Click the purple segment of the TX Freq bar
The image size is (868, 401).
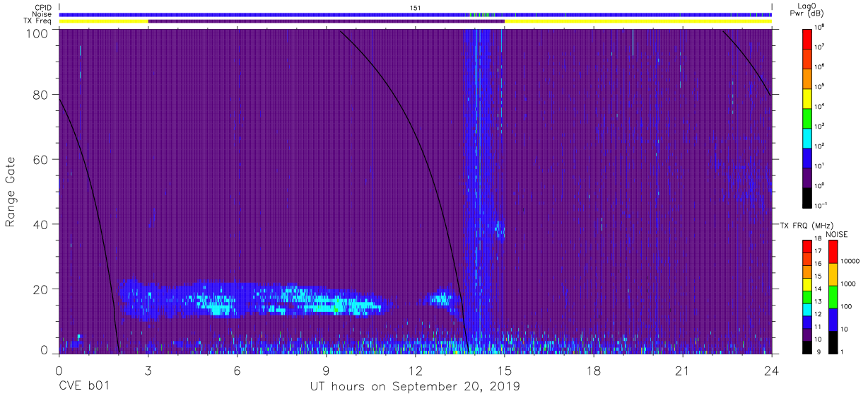coord(327,21)
